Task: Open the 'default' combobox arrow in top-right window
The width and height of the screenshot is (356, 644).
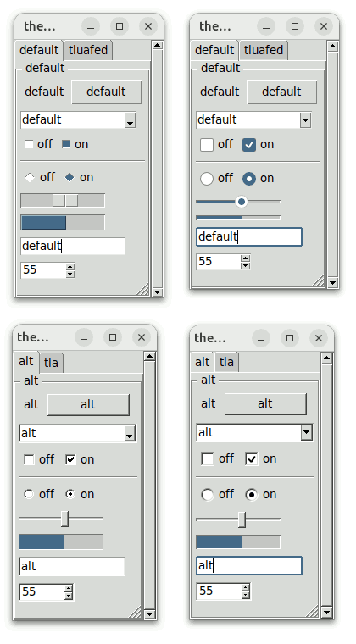Action: click(x=305, y=120)
